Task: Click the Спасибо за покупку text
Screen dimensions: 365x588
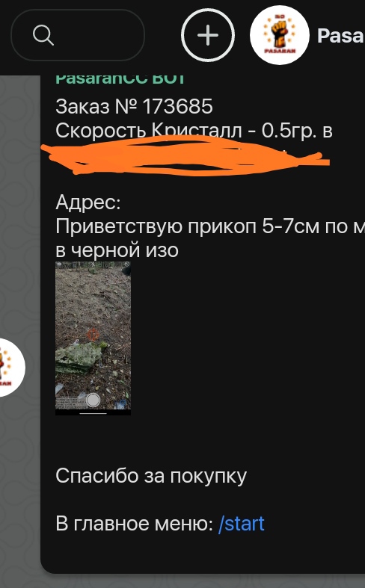Action: 151,476
